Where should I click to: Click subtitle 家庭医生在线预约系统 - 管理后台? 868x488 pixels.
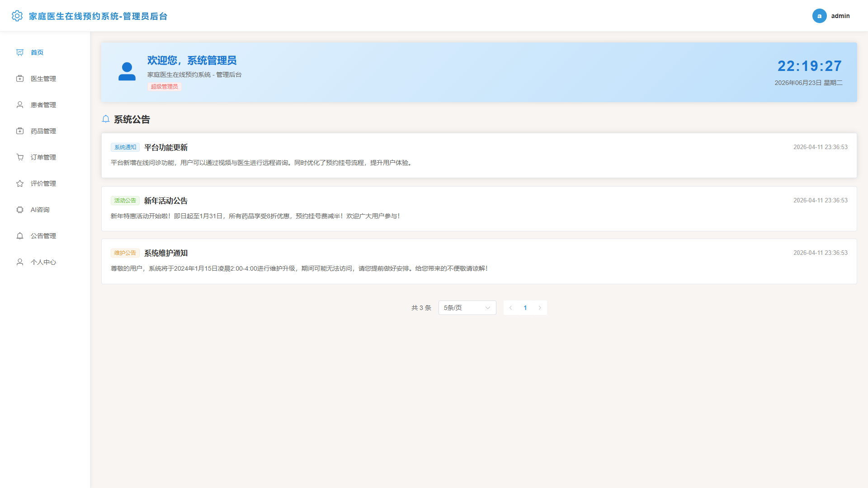point(194,75)
